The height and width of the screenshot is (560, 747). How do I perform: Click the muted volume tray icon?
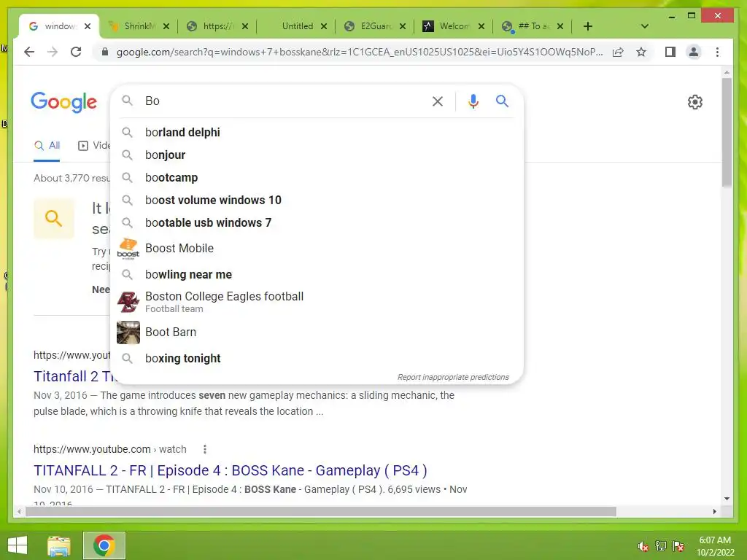[643, 546]
